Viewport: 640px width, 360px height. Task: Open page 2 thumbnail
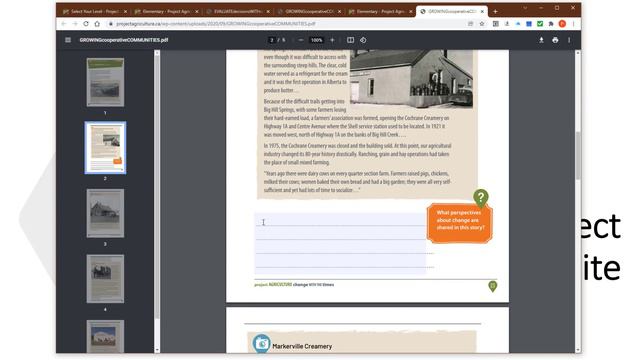pyautogui.click(x=105, y=148)
